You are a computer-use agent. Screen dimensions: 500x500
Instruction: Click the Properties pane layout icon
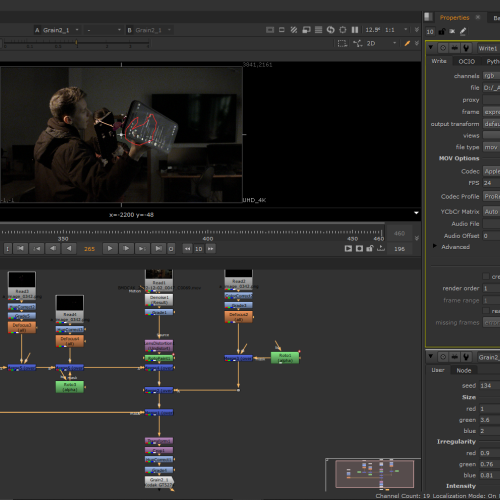[429, 17]
